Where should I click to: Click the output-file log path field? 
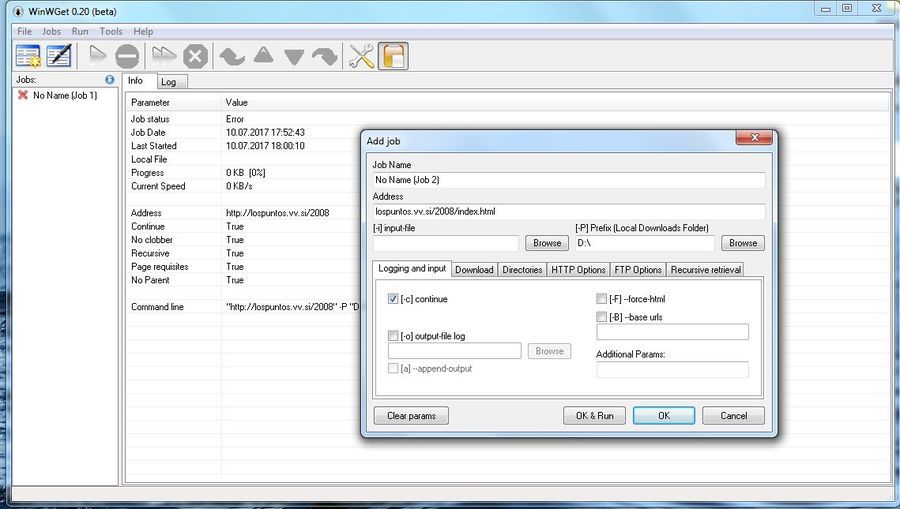[x=455, y=351]
